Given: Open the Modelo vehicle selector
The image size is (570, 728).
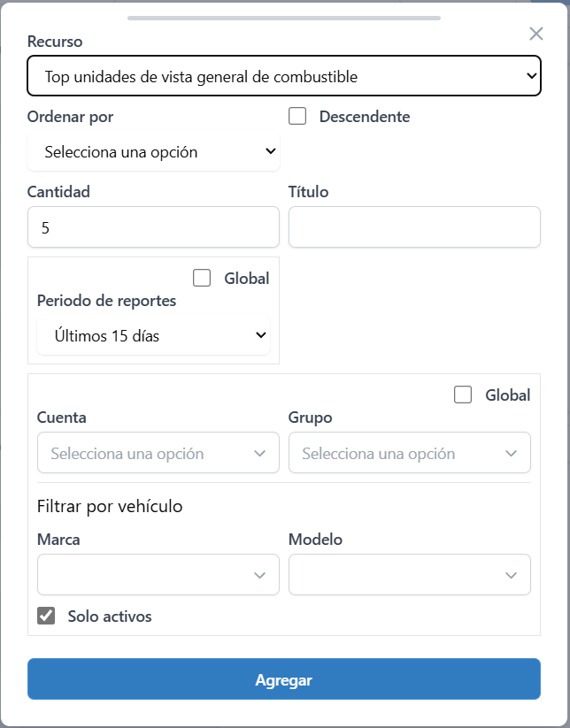Looking at the screenshot, I should (410, 574).
